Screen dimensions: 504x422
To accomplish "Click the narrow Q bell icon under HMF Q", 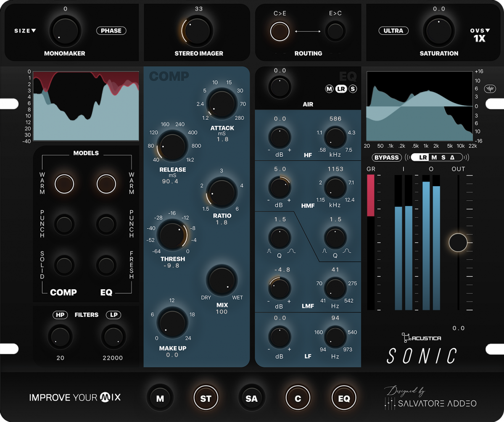I will tap(269, 251).
